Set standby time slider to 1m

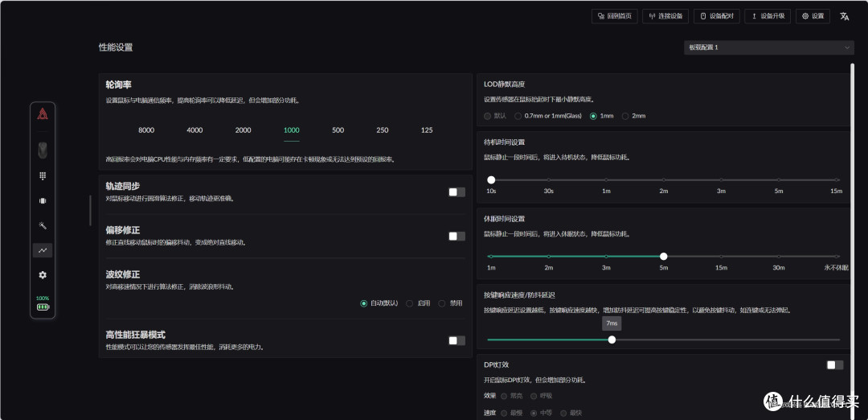click(606, 180)
